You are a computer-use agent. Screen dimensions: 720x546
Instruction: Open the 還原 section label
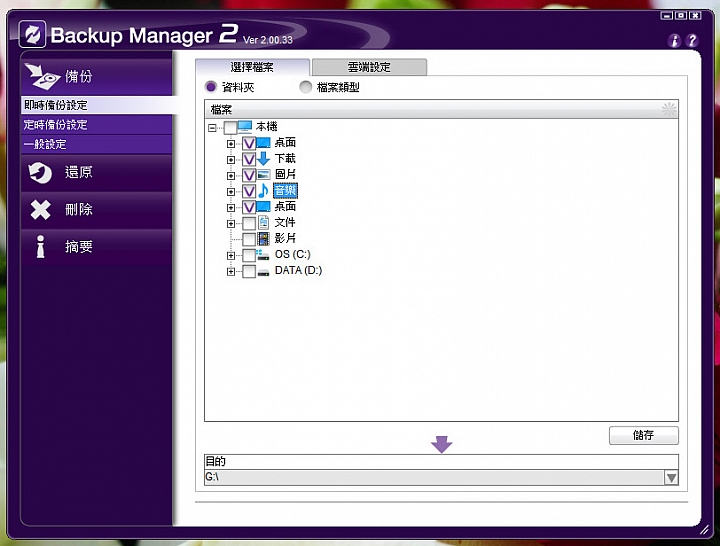tap(79, 172)
